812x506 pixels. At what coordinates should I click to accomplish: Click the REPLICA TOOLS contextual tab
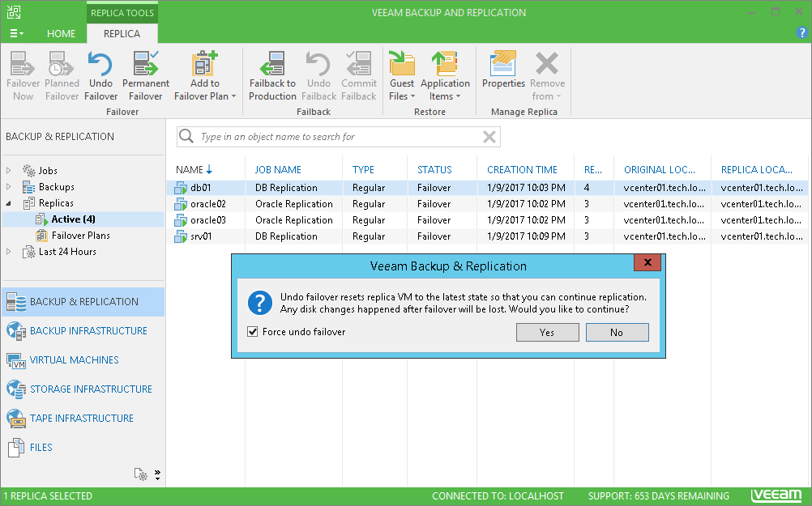click(x=122, y=13)
